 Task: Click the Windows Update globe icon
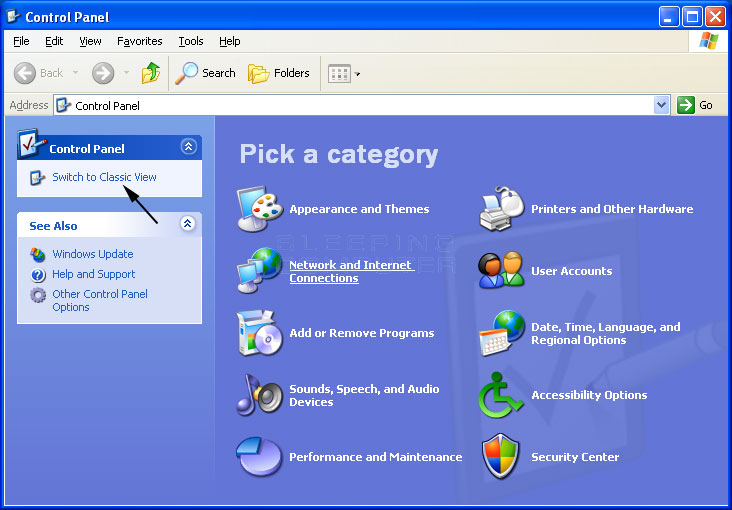coord(37,255)
